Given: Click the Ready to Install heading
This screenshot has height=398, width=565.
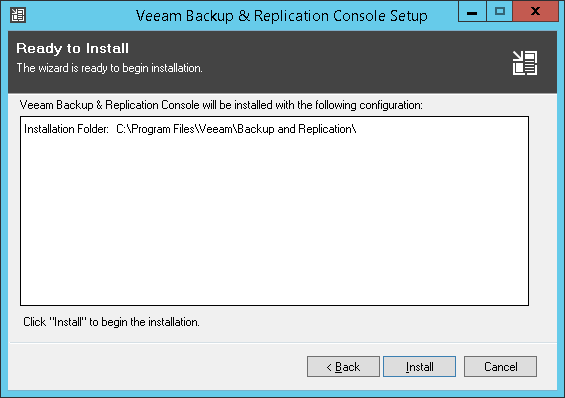Looking at the screenshot, I should (72, 48).
